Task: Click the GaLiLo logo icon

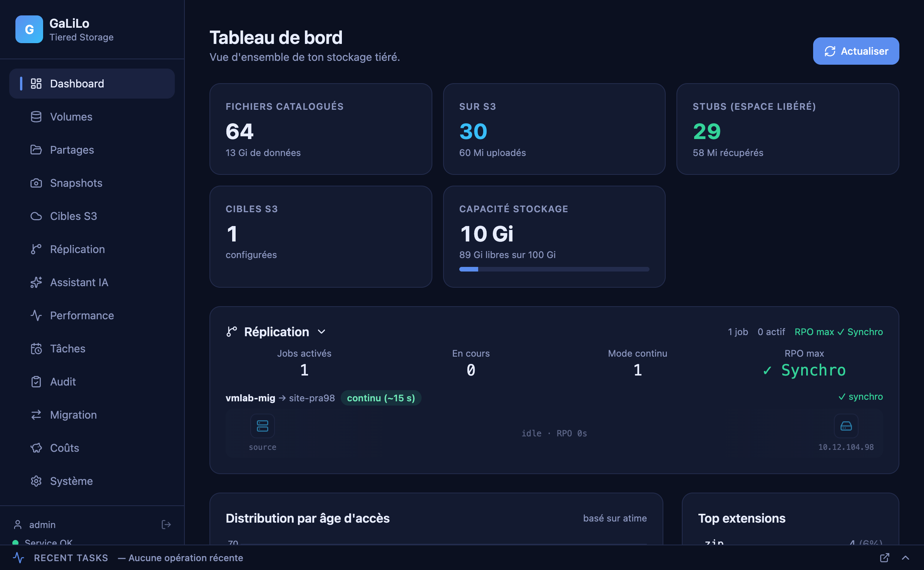Action: tap(29, 29)
